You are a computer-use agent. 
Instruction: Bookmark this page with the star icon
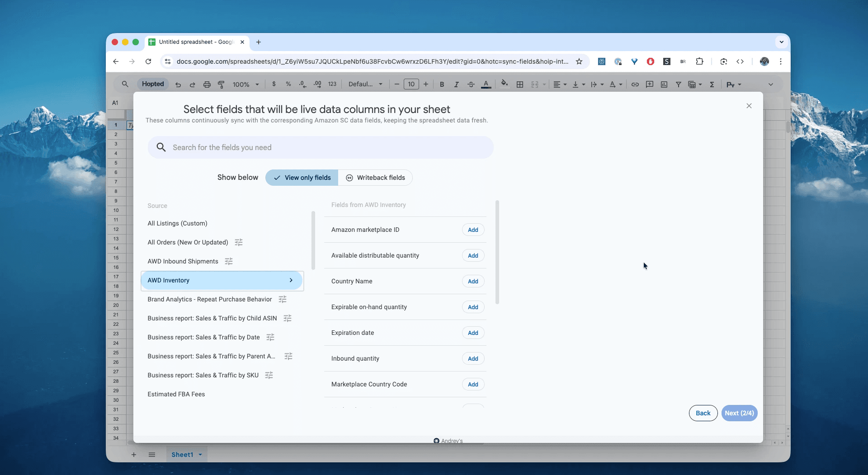click(x=579, y=61)
